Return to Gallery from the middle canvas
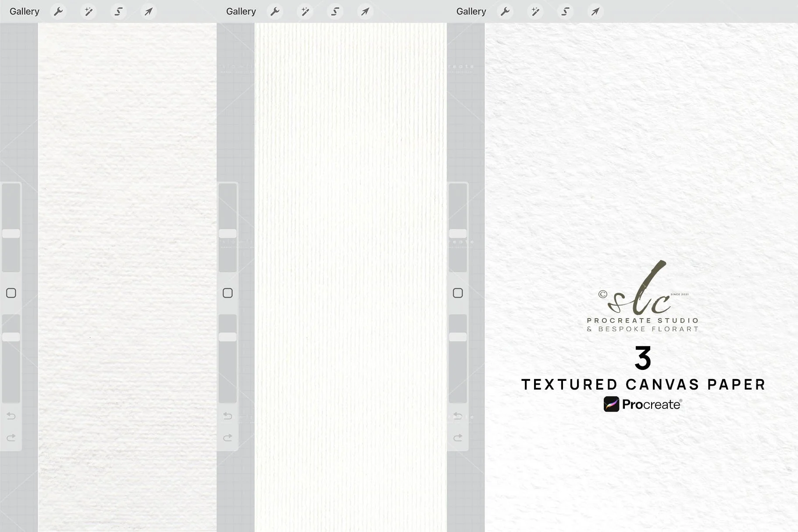Image resolution: width=798 pixels, height=532 pixels. point(241,11)
